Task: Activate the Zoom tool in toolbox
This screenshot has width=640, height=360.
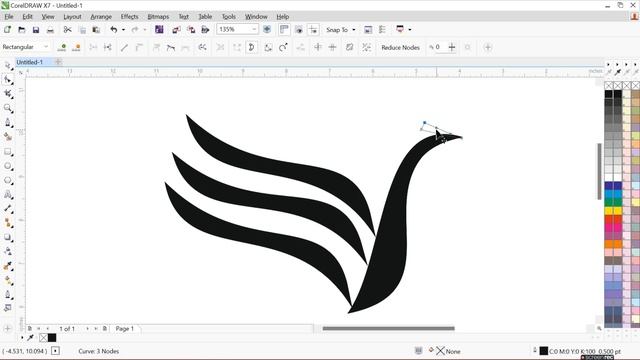Action: (8, 108)
